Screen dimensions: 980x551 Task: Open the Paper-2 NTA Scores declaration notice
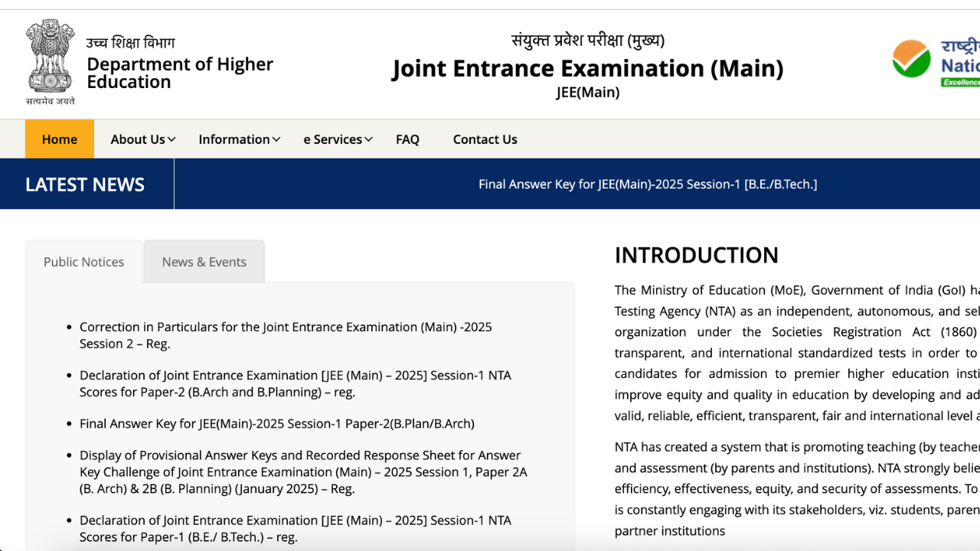(296, 383)
